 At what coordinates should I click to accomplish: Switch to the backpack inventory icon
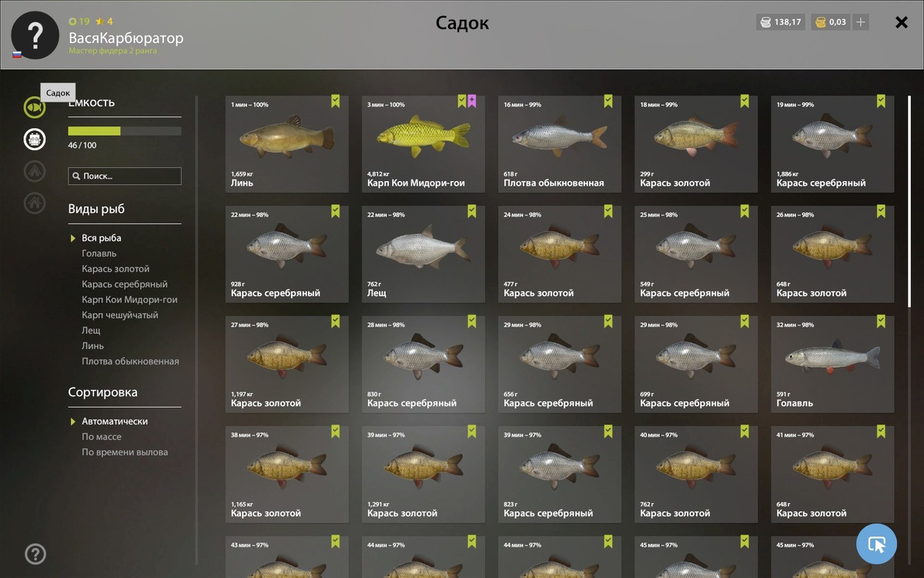34,139
